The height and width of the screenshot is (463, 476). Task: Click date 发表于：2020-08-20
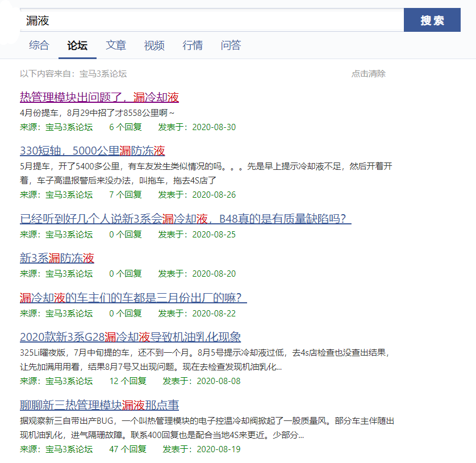point(197,274)
